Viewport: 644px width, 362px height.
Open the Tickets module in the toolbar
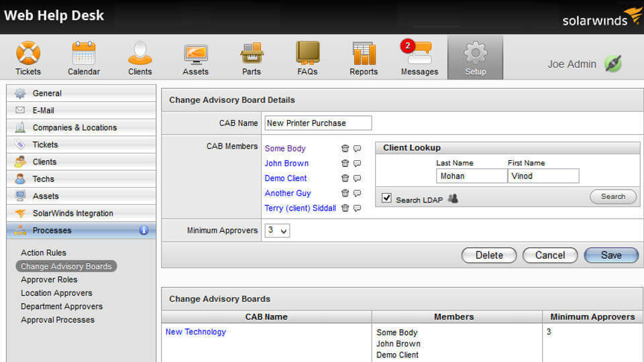[x=28, y=58]
